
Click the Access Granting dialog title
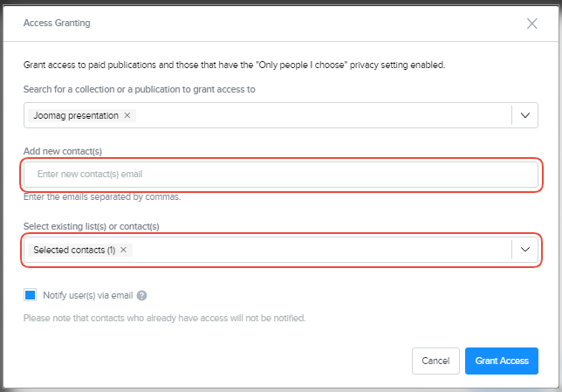point(56,24)
